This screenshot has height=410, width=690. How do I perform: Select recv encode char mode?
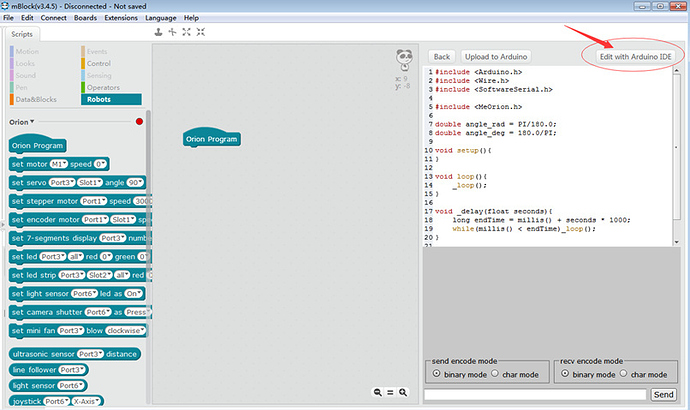(623, 373)
